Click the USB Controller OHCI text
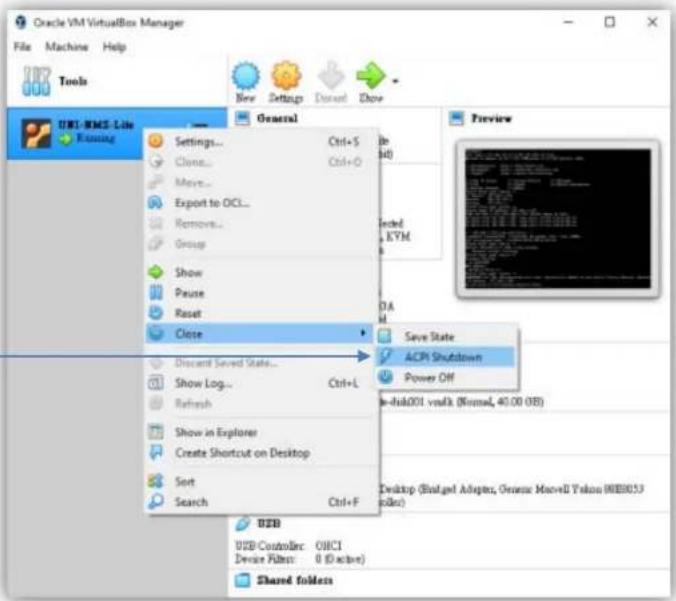The image size is (676, 601). coord(288,545)
